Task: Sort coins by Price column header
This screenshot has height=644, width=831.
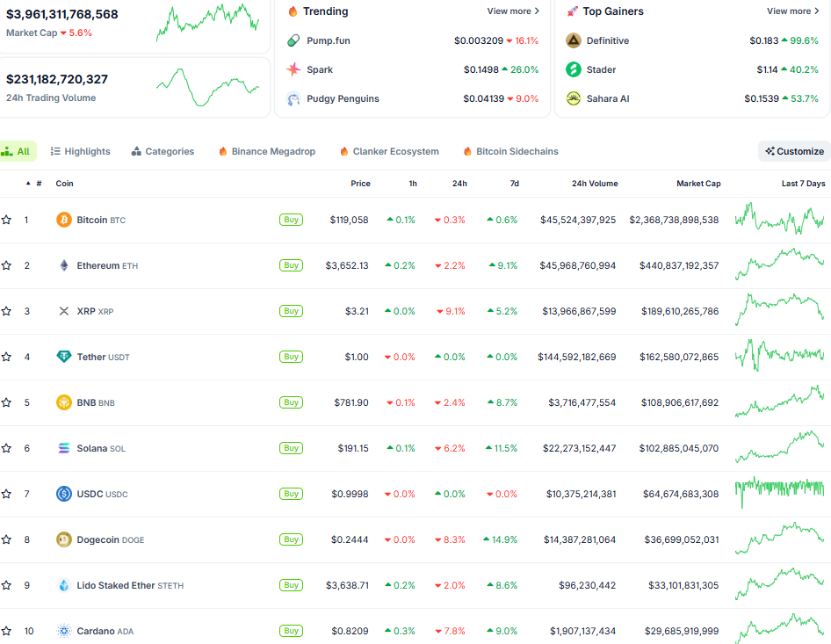Action: [360, 184]
